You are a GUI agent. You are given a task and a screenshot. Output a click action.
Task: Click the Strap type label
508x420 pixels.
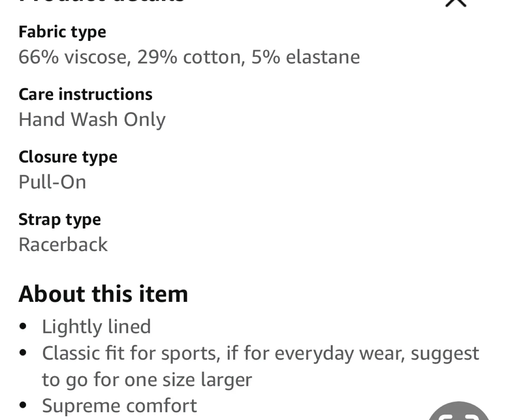60,219
